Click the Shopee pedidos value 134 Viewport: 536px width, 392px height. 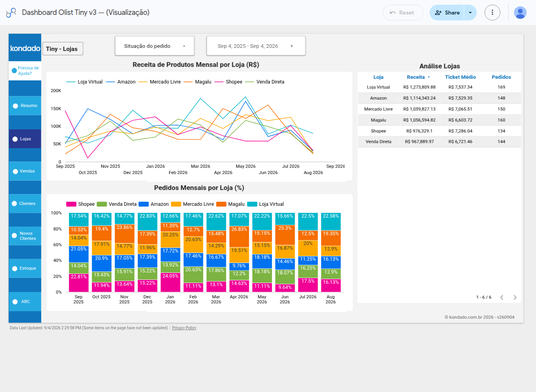(501, 131)
